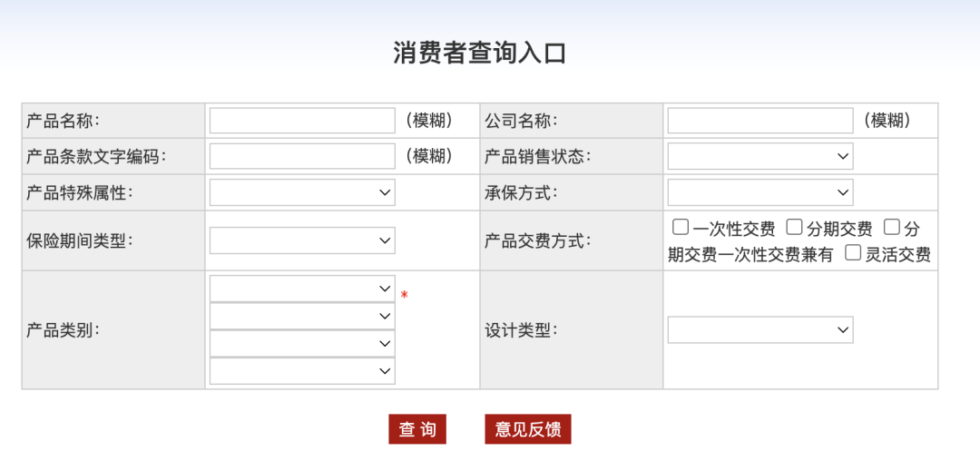Tick the 分期交费 checkbox
Screen dimensions: 980x451
794,227
